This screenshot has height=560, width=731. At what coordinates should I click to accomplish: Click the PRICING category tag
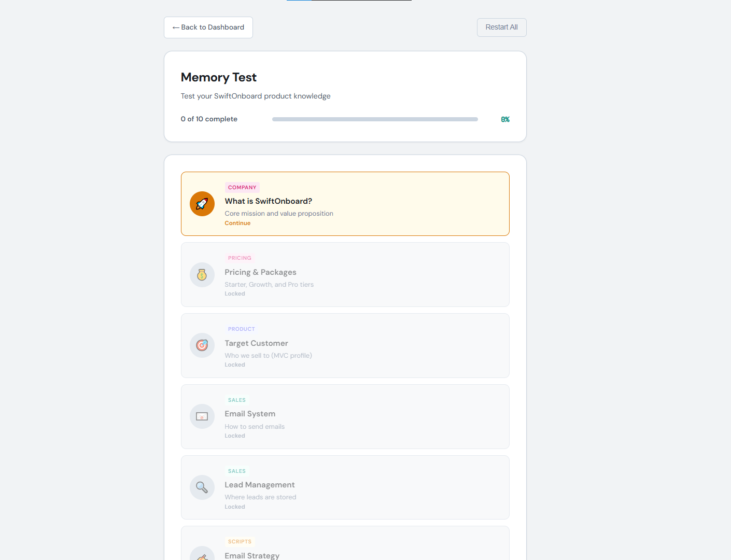point(240,258)
